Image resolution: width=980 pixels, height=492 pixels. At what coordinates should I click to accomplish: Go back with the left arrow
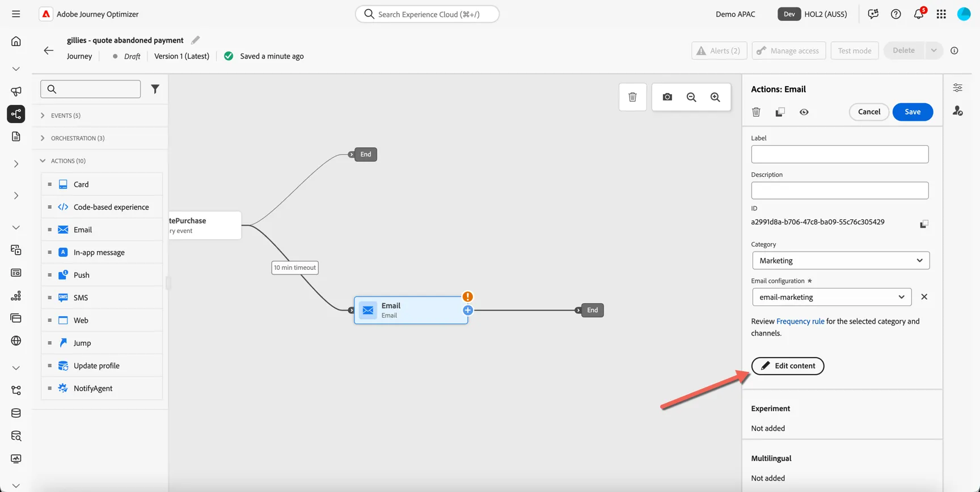(x=49, y=50)
